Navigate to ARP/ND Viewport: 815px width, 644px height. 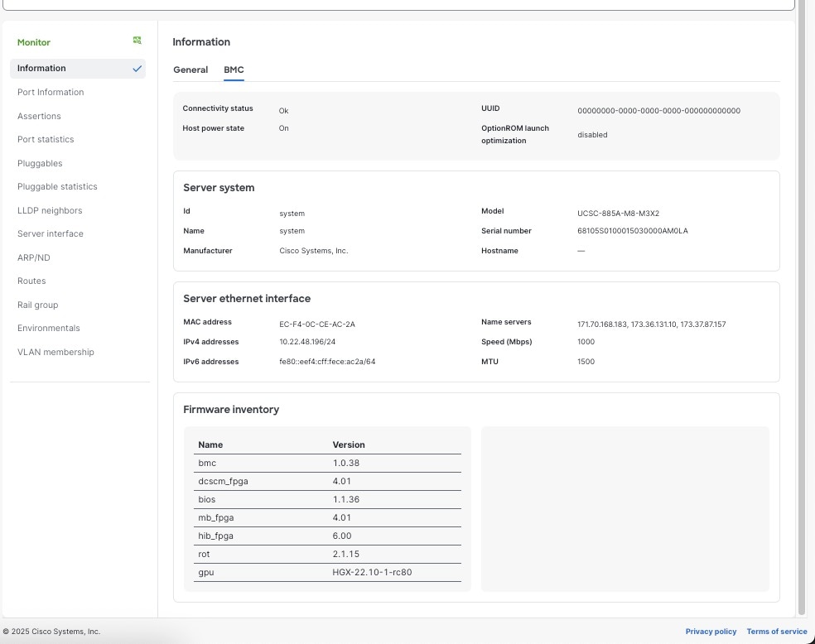coord(34,258)
